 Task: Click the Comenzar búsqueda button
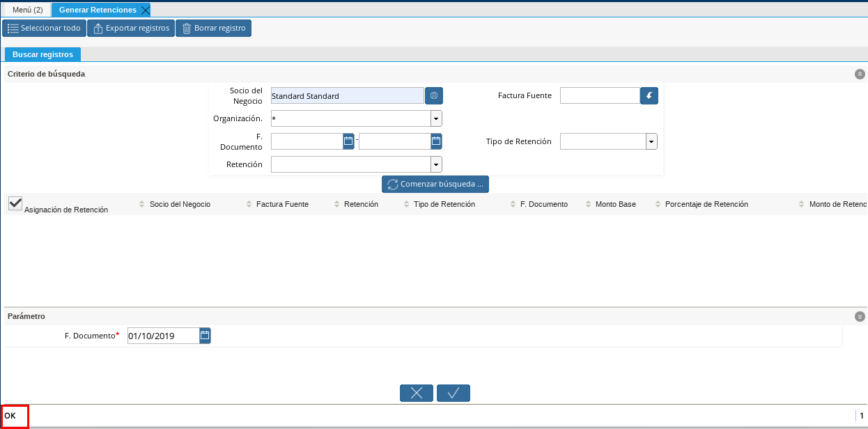click(435, 185)
